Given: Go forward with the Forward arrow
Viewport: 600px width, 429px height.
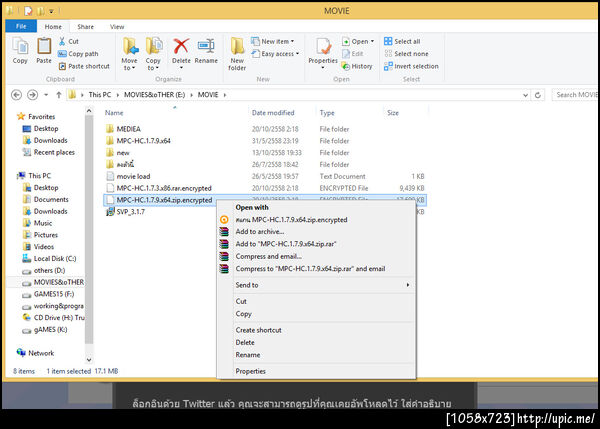Looking at the screenshot, I should coord(33,95).
